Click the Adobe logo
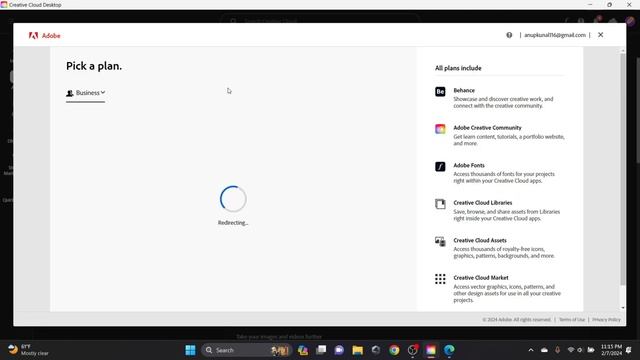 [x=44, y=36]
